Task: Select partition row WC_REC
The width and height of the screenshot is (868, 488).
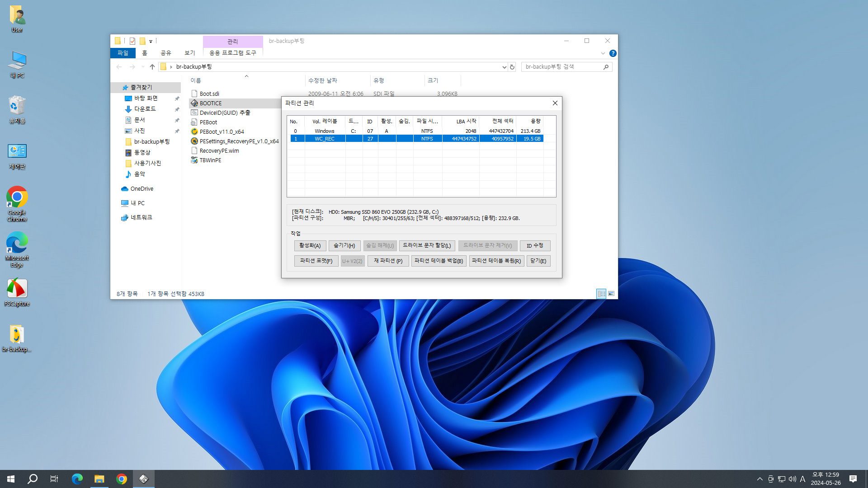Action: tap(417, 139)
